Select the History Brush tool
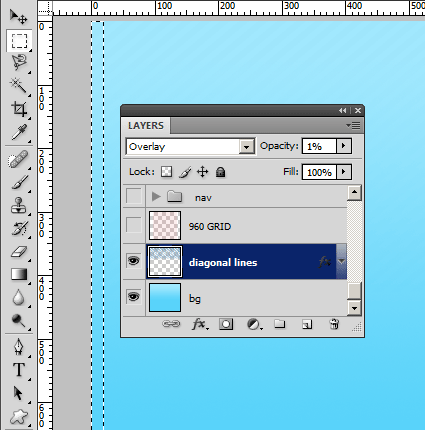 tap(19, 229)
